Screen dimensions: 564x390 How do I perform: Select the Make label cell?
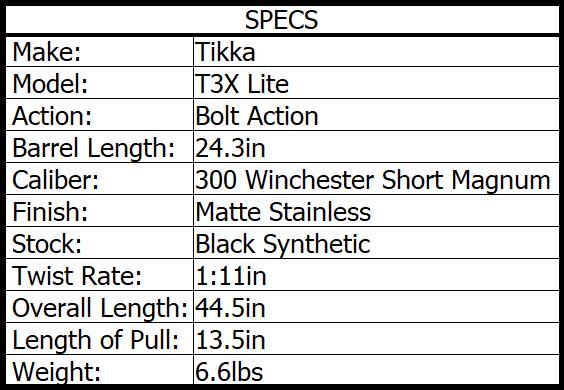pos(100,52)
